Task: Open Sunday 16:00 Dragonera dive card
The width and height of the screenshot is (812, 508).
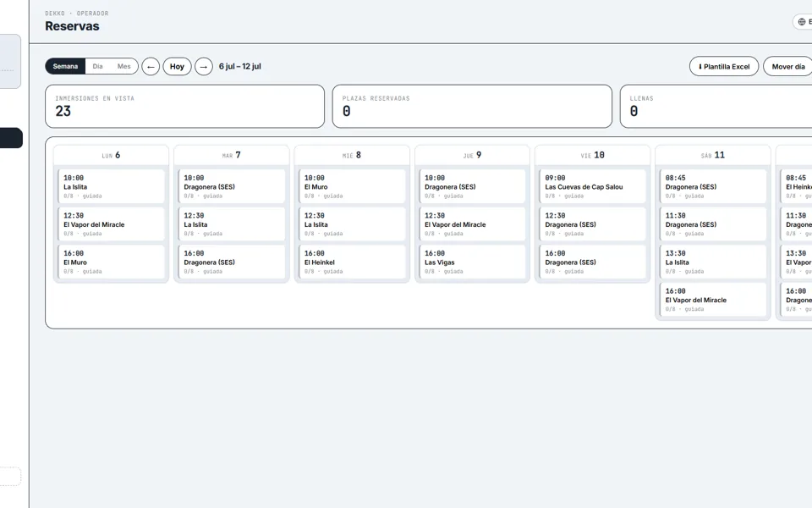Action: [x=796, y=300]
